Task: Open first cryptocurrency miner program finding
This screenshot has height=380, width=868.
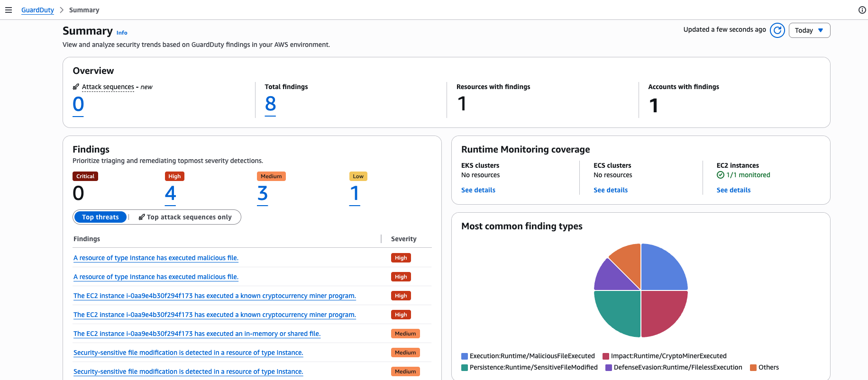Action: (214, 296)
